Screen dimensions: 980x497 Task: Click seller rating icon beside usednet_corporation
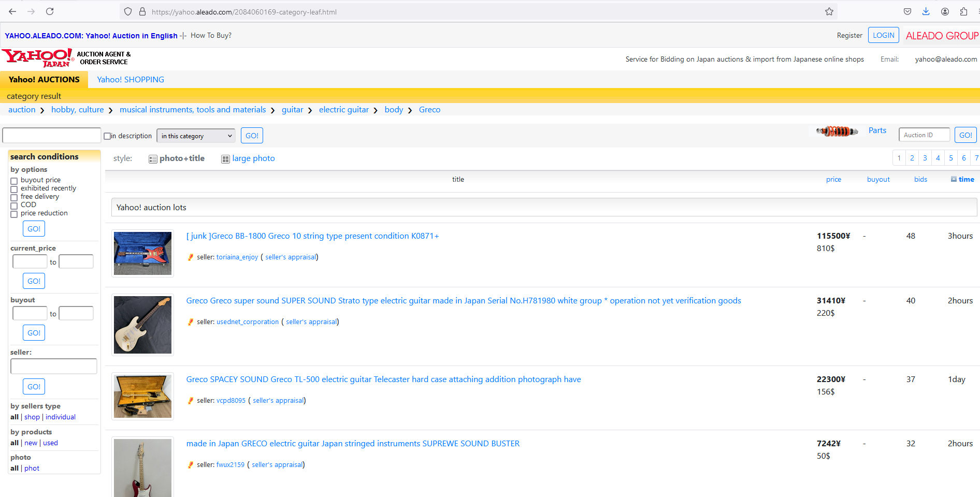click(191, 322)
